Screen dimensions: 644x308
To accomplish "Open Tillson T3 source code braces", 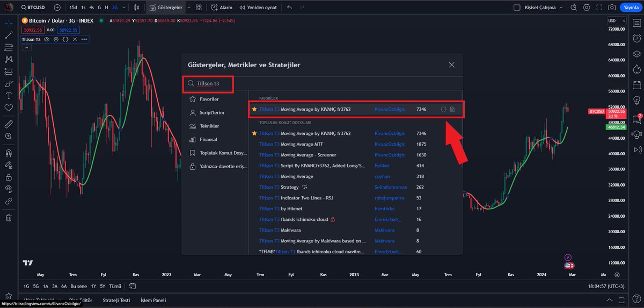I will click(x=65, y=39).
